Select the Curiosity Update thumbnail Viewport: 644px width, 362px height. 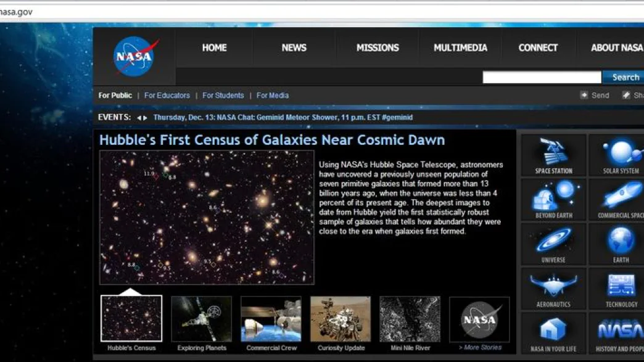(341, 319)
